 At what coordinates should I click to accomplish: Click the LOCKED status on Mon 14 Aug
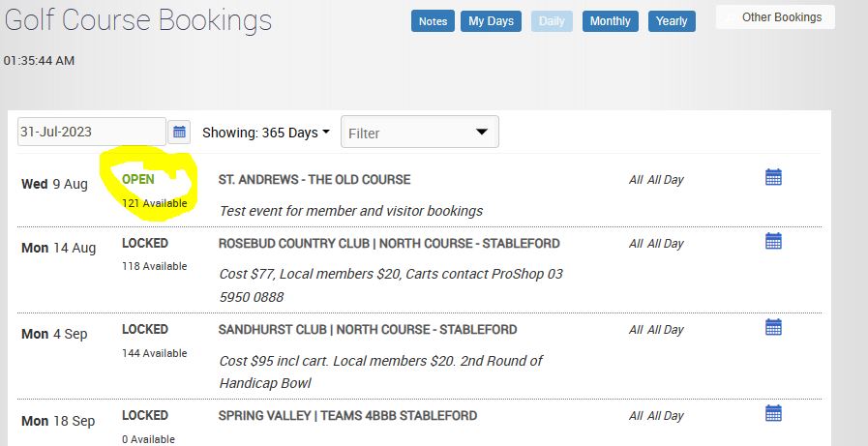pyautogui.click(x=145, y=244)
